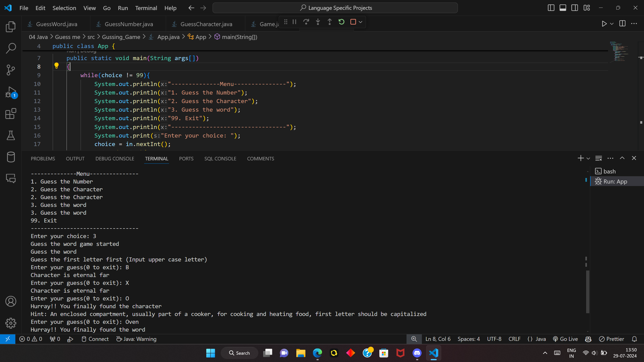Expand the new terminal launch dropdown
This screenshot has height=362, width=644.
[588, 158]
